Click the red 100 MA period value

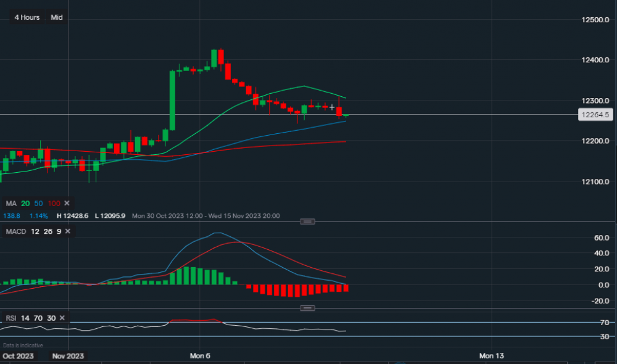pyautogui.click(x=54, y=204)
